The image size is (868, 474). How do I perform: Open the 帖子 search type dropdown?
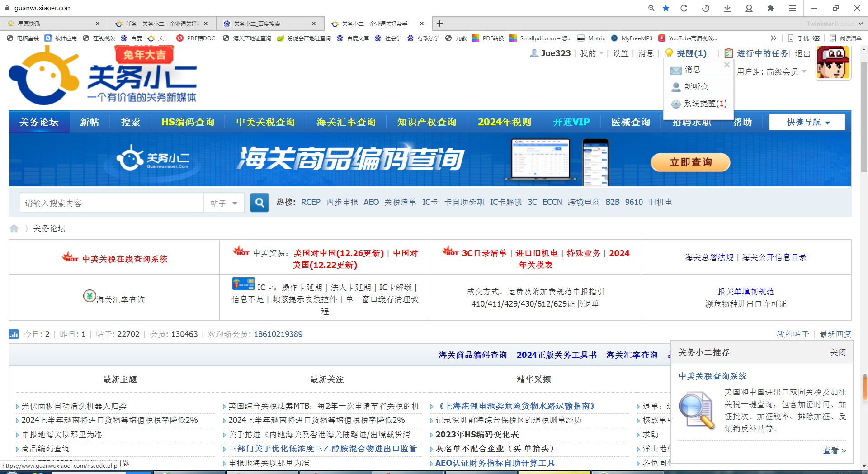coord(224,203)
